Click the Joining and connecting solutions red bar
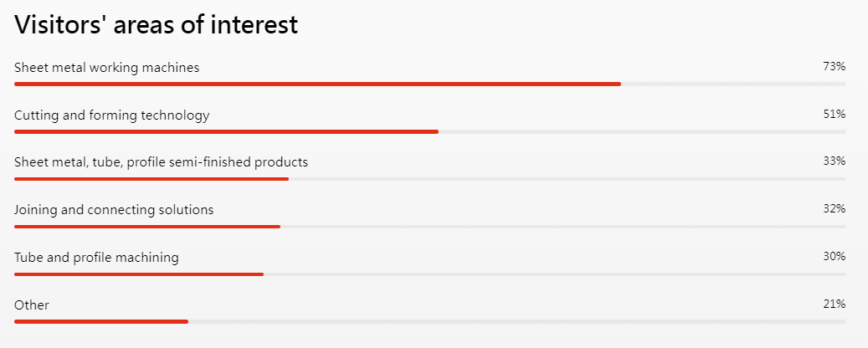The image size is (868, 348). 147,227
